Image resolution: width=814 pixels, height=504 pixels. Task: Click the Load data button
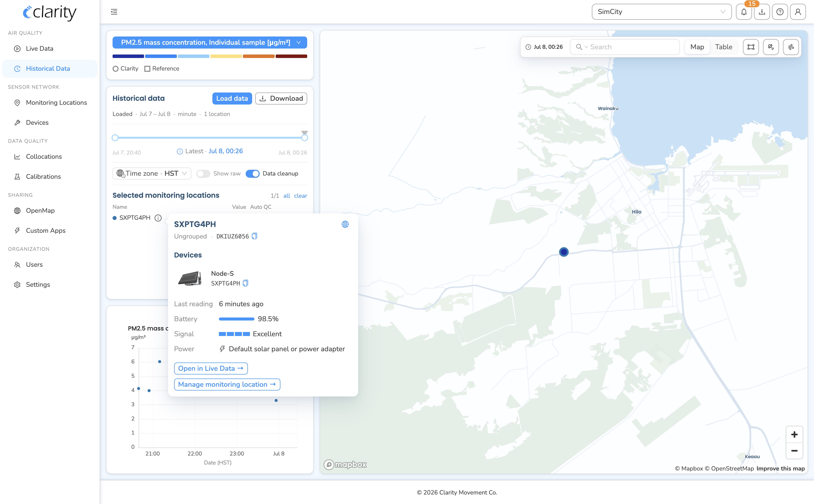tap(232, 99)
